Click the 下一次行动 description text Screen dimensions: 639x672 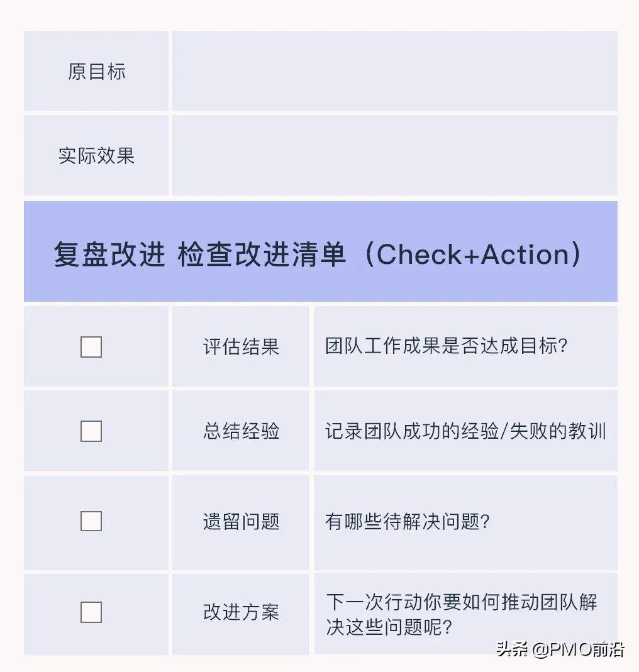coord(461,614)
